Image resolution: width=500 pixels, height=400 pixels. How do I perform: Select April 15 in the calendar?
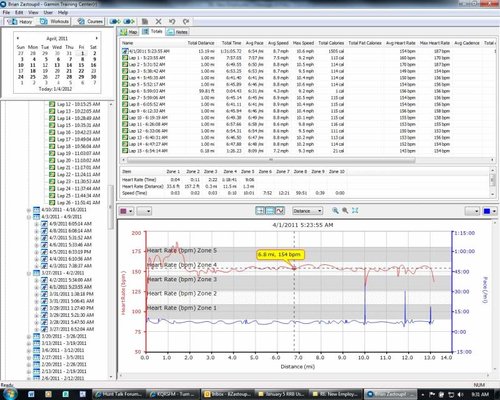click(81, 65)
